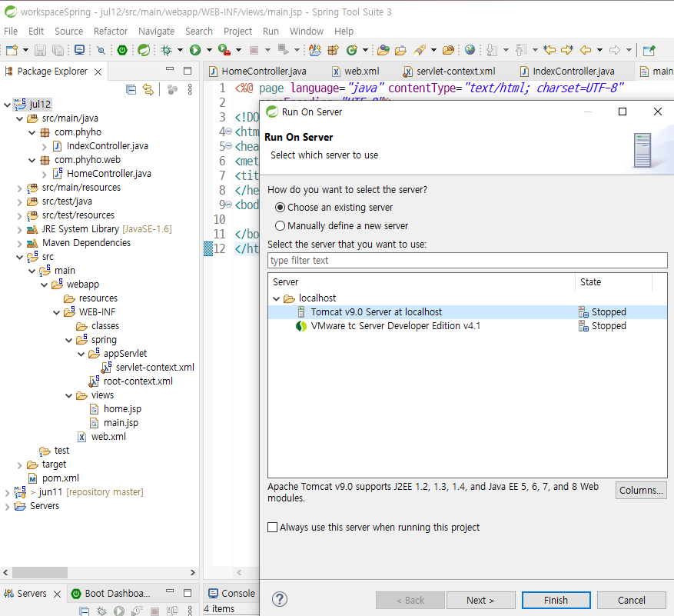Click the Back navigation yellow arrow
Image resolution: width=674 pixels, height=616 pixels.
click(586, 50)
